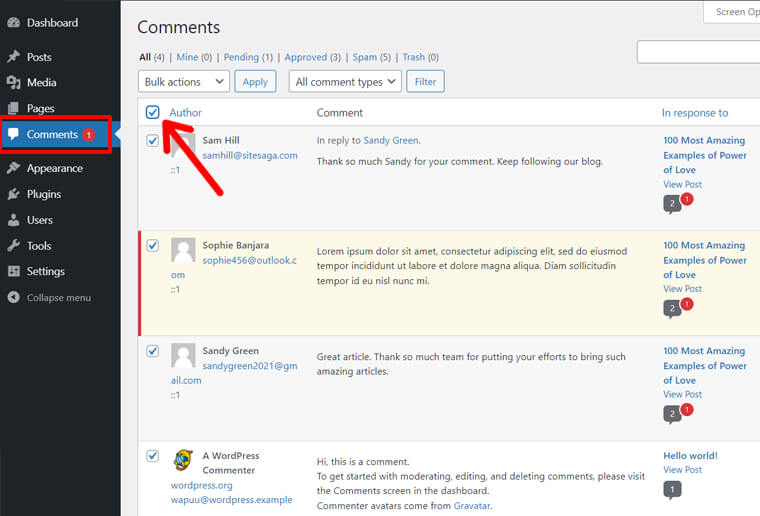
Task: Click the Plugins plug icon
Action: pyautogui.click(x=14, y=194)
